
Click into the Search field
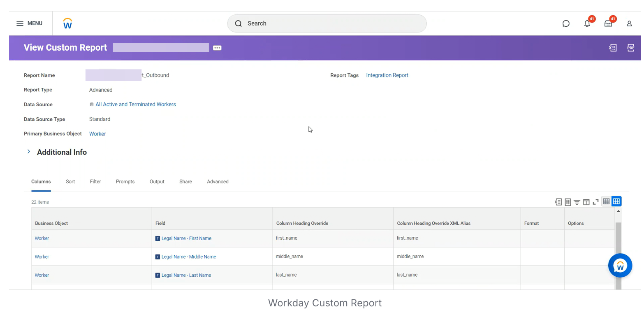click(327, 23)
